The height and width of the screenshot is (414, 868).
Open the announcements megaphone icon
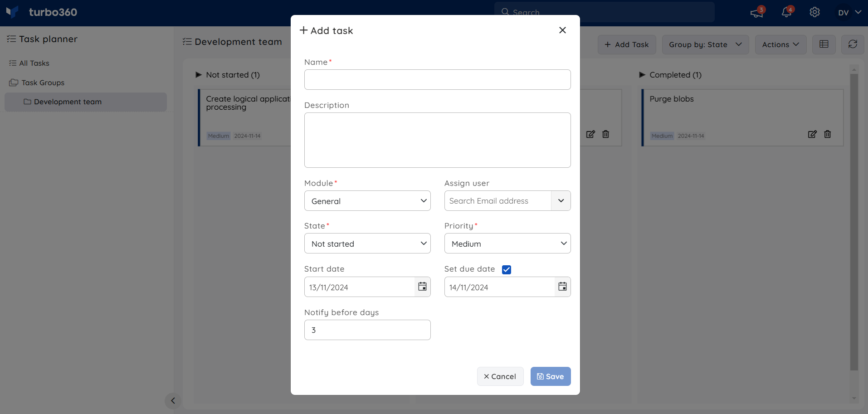tap(757, 12)
